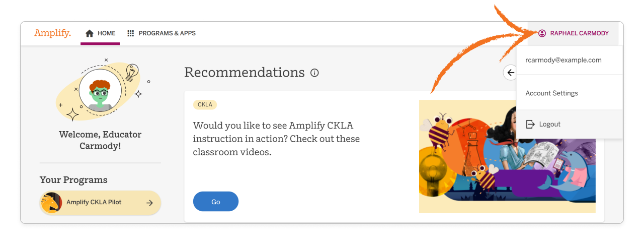Click the Logout door-arrow icon
The height and width of the screenshot is (244, 644).
point(530,124)
